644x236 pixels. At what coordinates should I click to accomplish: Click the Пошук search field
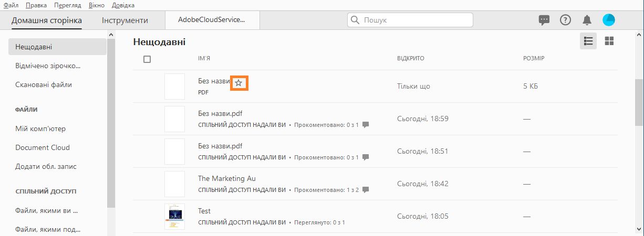[410, 20]
